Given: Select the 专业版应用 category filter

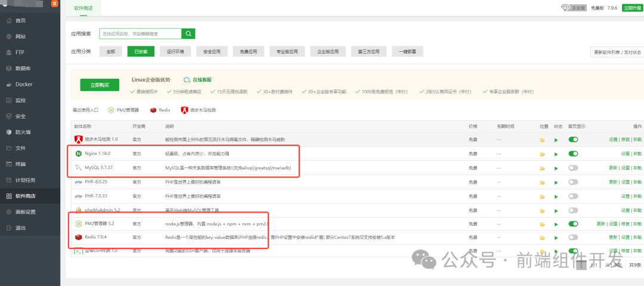Looking at the screenshot, I should click(x=287, y=51).
